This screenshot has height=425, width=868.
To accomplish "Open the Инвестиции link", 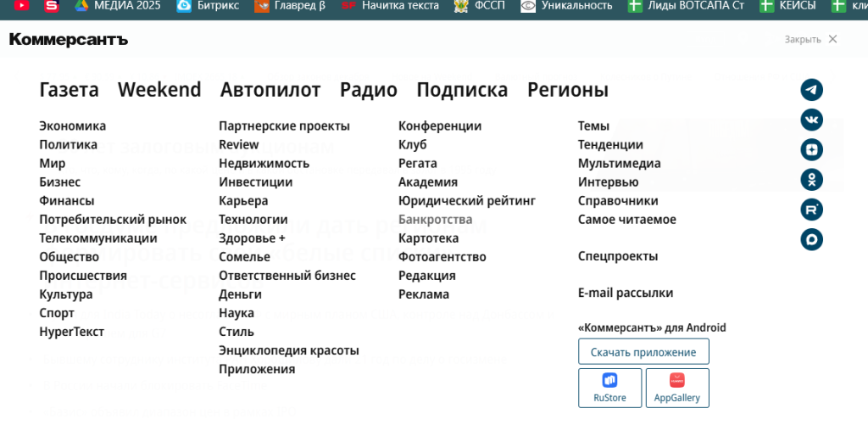I will [x=256, y=182].
